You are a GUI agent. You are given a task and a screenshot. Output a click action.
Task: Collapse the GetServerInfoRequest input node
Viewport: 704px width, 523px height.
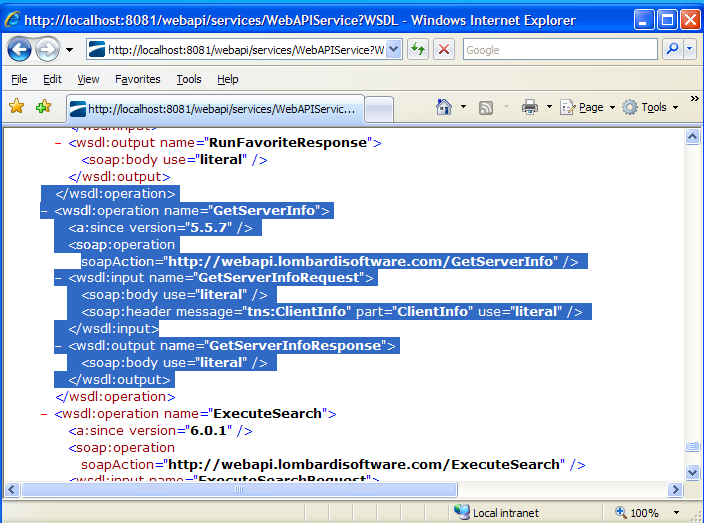point(58,278)
